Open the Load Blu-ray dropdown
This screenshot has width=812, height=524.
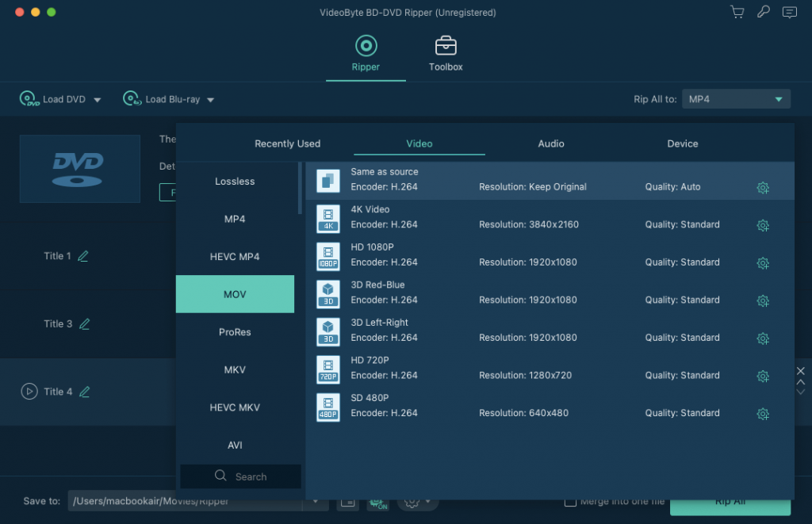click(210, 99)
